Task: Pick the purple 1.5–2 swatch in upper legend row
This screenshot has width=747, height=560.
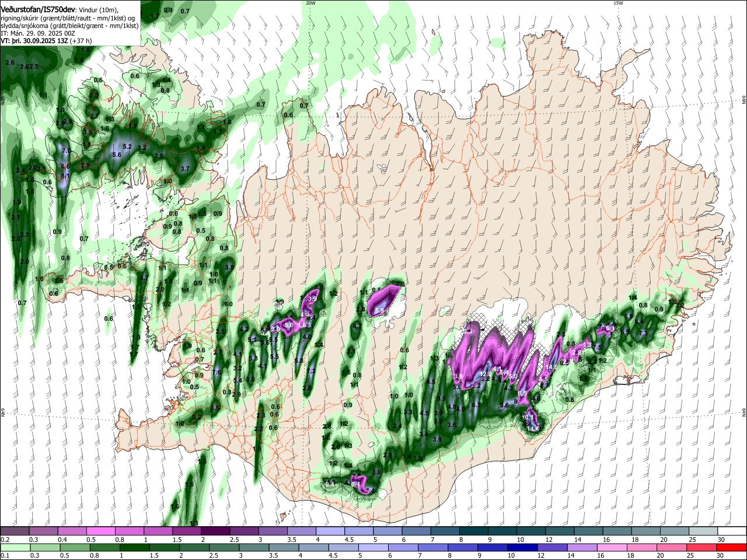Action: click(186, 531)
